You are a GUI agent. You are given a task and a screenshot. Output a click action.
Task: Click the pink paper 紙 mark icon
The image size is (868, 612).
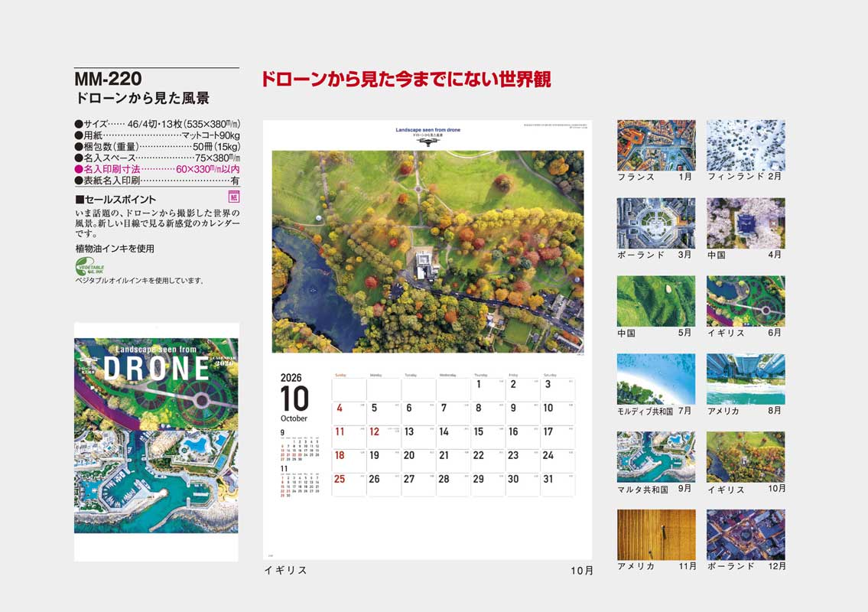tap(233, 197)
